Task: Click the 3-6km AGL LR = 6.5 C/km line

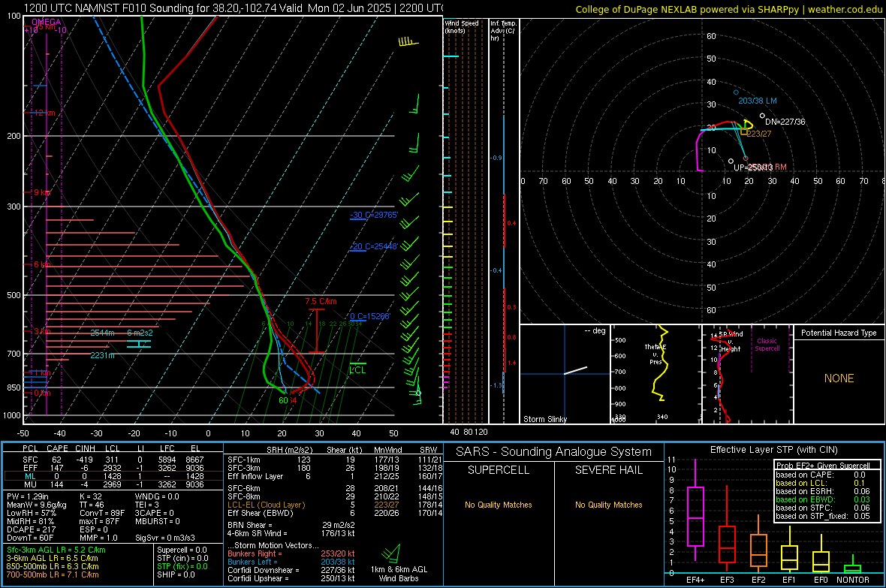Action: 52,558
